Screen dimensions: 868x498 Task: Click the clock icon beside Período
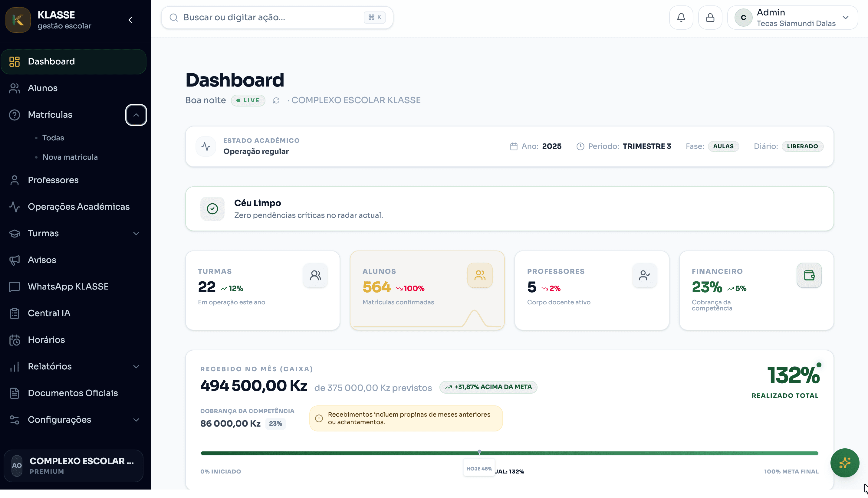pos(580,146)
